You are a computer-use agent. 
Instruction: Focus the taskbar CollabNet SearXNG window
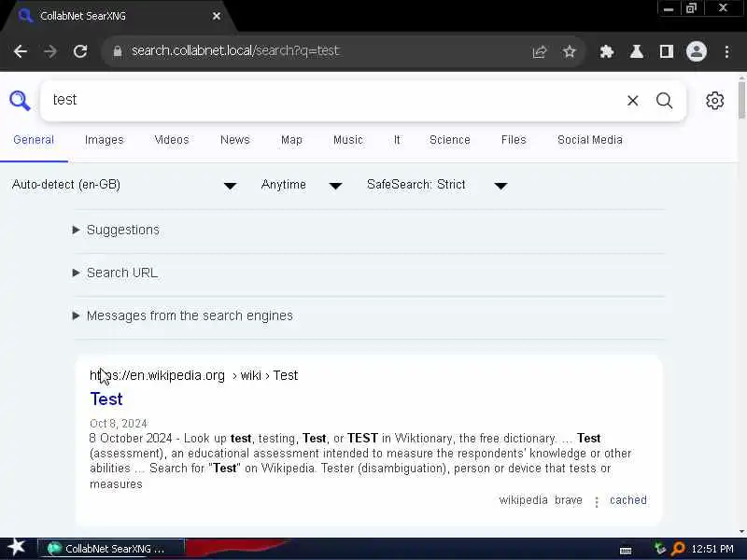coord(110,549)
